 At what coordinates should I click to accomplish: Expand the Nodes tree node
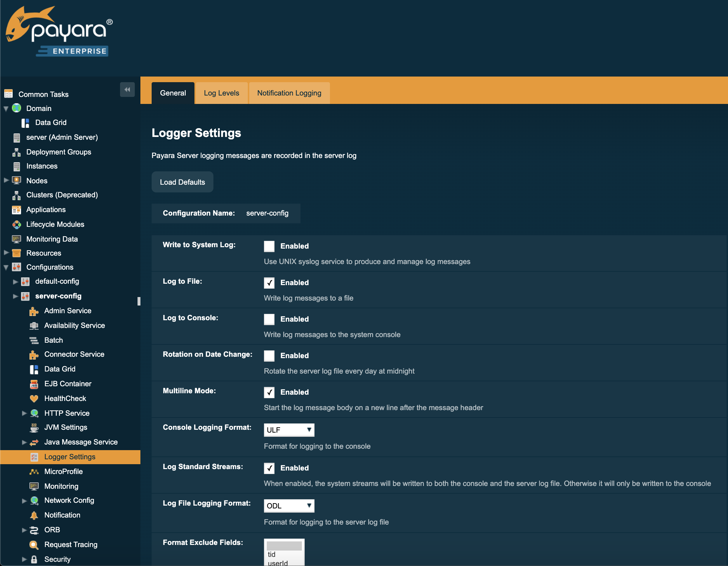[x=6, y=180]
